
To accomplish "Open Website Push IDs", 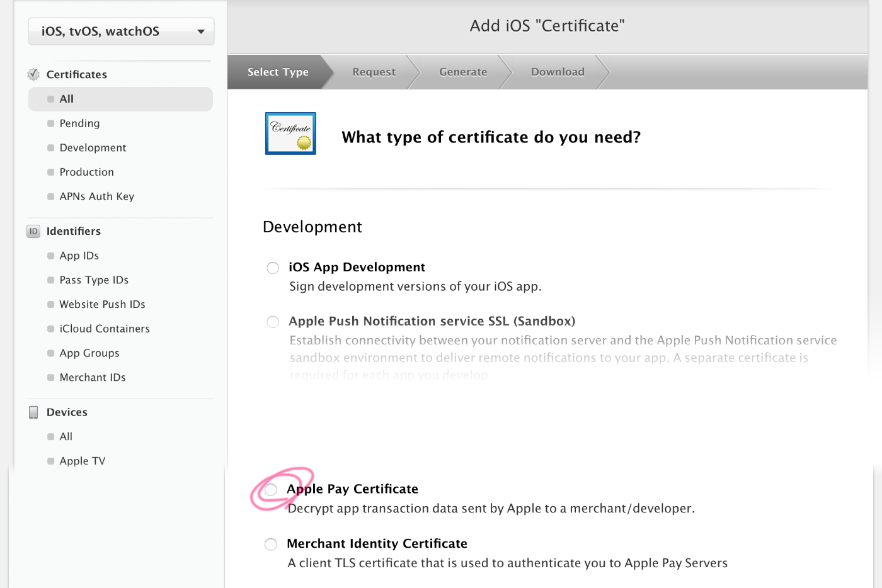I will [x=102, y=305].
